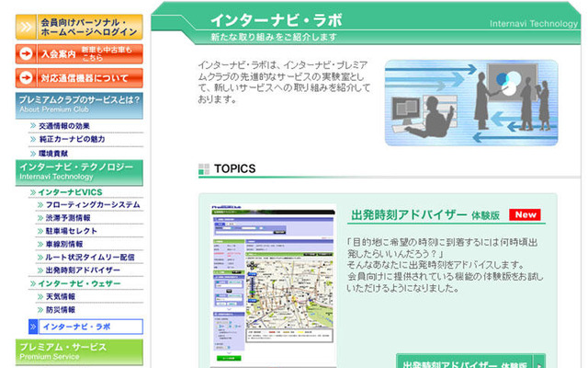The height and width of the screenshot is (368, 588).
Task: Click the chevron icon next to ルート状況タイムリー配信
Action: point(40,258)
